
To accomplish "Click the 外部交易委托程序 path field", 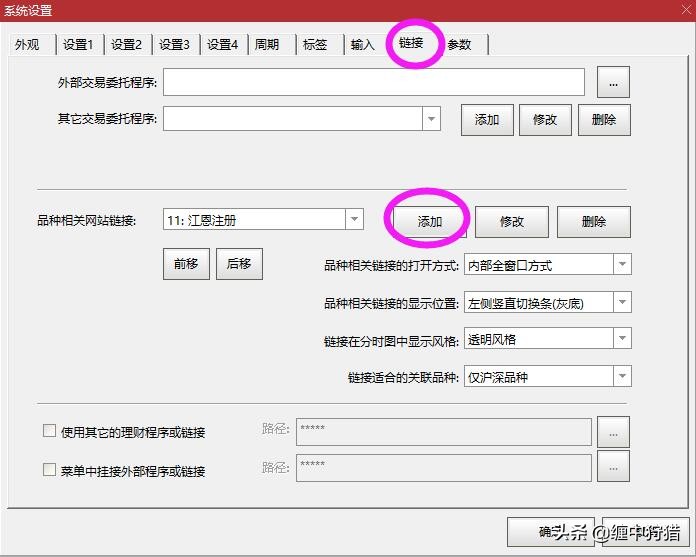I will tap(374, 82).
